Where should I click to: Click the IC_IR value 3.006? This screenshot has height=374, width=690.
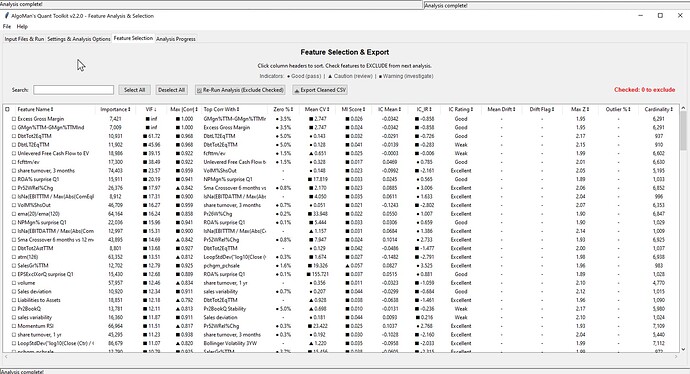[427, 188]
